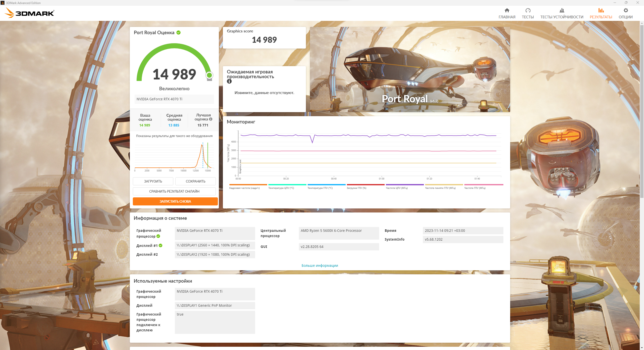Switch to the РЕЗУЛЬТАТЫ tab
Viewport: 644px width, 350px height.
(601, 13)
